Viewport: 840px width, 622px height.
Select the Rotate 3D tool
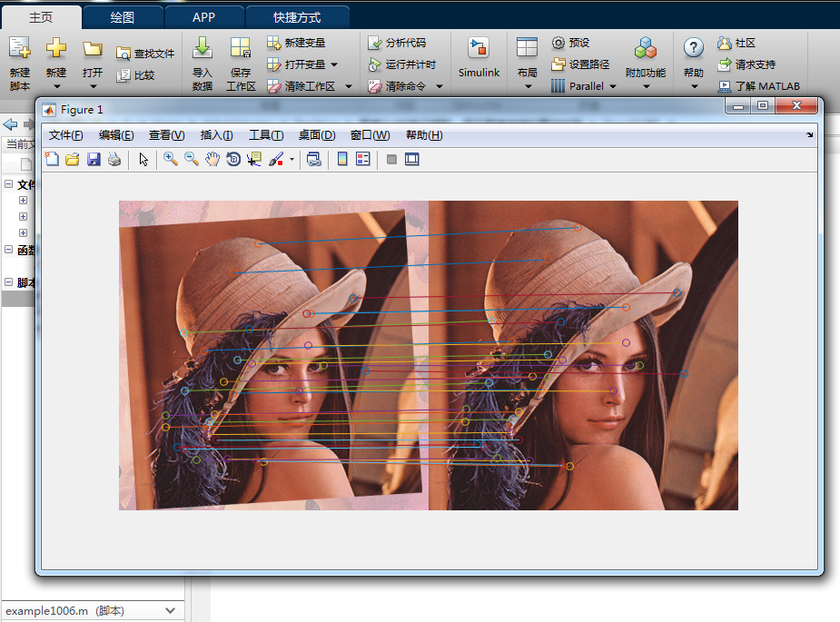(x=233, y=159)
